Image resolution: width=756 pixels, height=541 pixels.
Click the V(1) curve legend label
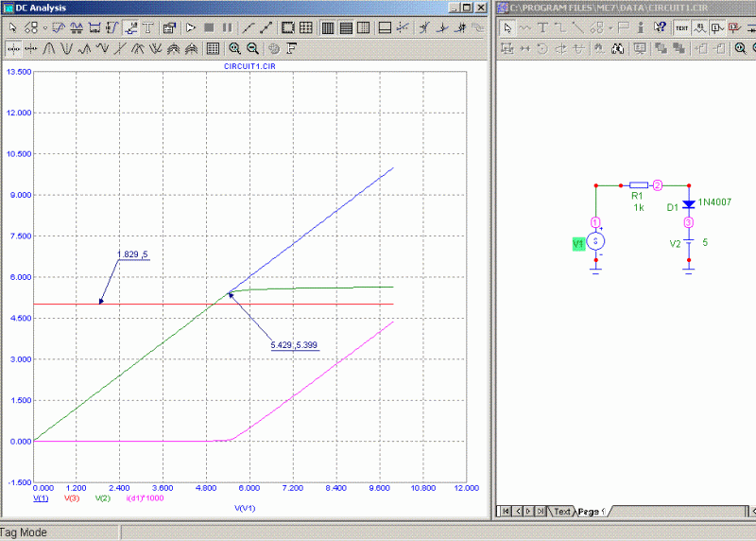pyautogui.click(x=41, y=497)
